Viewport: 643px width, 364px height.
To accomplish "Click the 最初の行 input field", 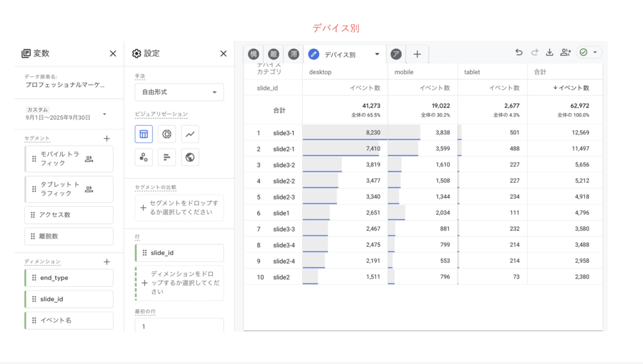I will tap(179, 326).
